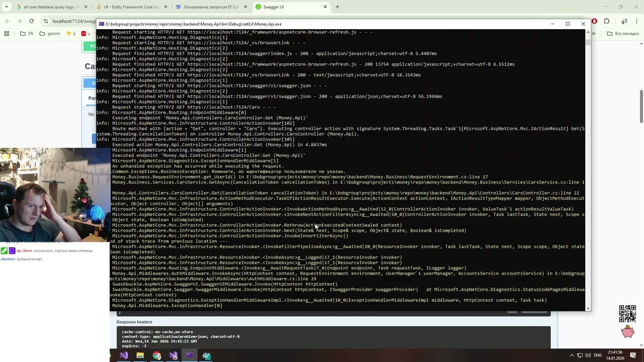Screen dimensions: 644x362
Task: Close the 'ef core database query logs' tab
Action: tap(86, 7)
